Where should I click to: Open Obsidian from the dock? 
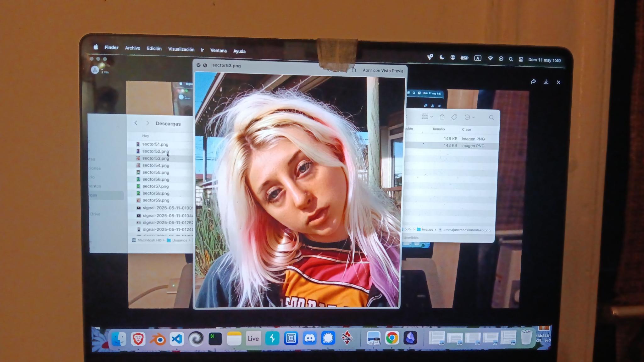pos(410,338)
